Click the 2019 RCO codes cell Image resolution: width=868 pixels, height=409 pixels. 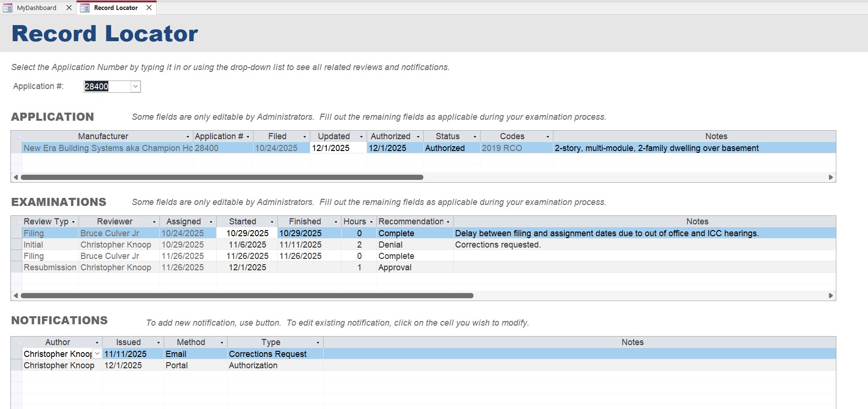[x=517, y=148]
